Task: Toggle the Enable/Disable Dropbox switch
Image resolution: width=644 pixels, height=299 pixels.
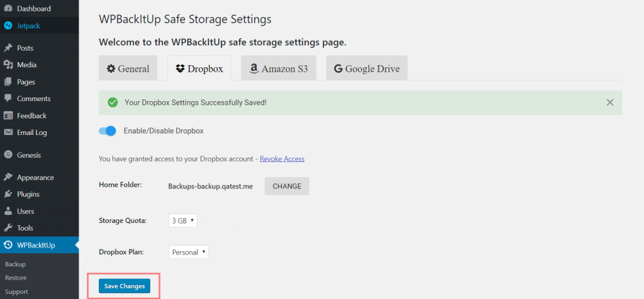Action: pyautogui.click(x=108, y=131)
